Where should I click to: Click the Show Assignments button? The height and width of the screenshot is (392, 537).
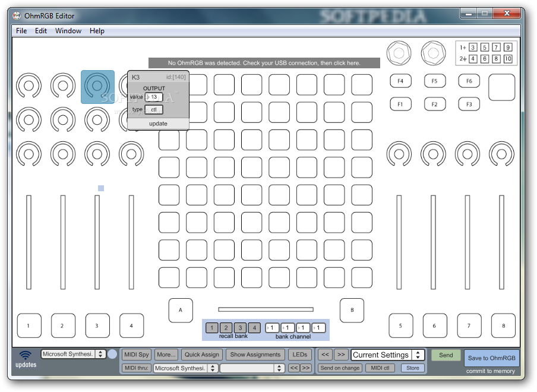click(255, 355)
